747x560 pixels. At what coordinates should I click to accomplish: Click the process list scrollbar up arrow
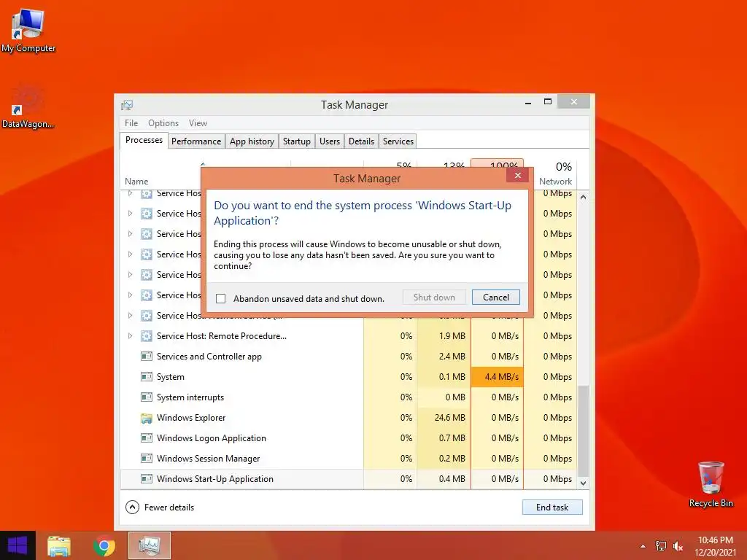[583, 197]
